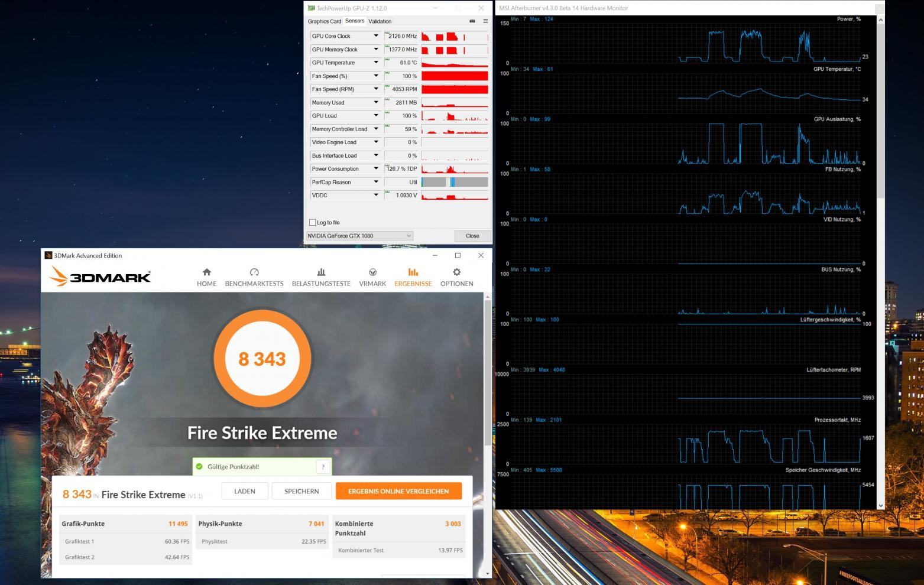
Task: Switch to Graphics Card tab in GPU-Z
Action: (325, 21)
